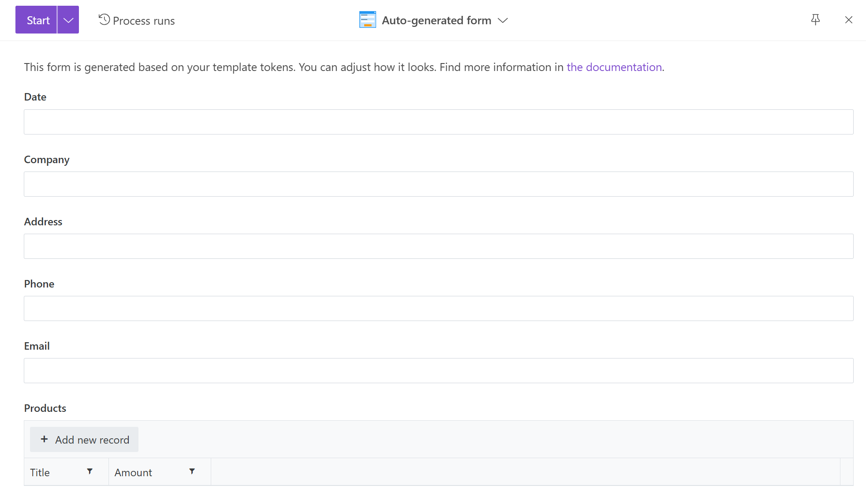Click the plus icon in Add new record
Image resolution: width=866 pixels, height=504 pixels.
click(x=44, y=439)
